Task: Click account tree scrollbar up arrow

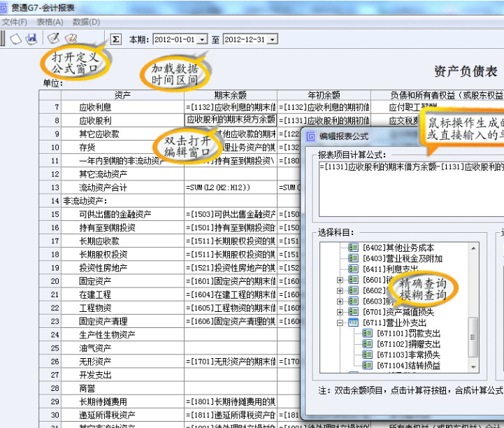Action: pos(473,248)
